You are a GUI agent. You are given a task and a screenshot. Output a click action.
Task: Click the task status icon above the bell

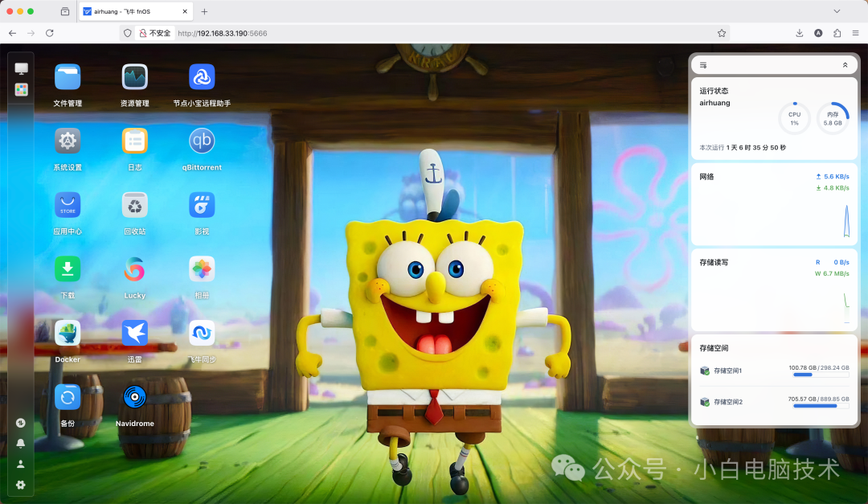pyautogui.click(x=20, y=423)
